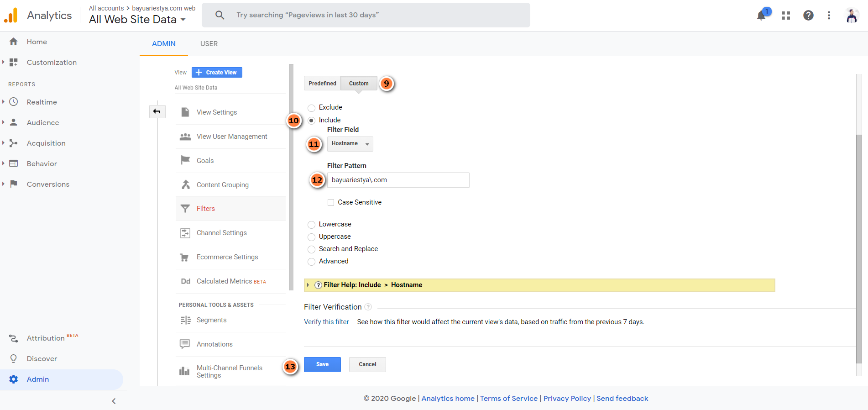The height and width of the screenshot is (410, 868).
Task: Expand the Customization sidebar section
Action: click(x=3, y=62)
